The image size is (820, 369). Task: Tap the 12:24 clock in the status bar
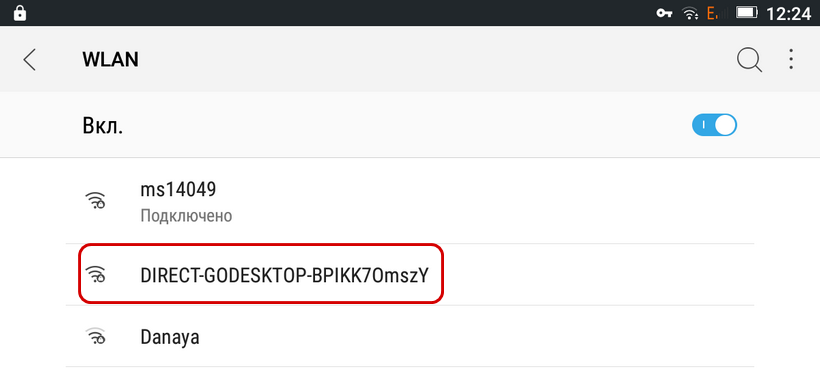789,13
